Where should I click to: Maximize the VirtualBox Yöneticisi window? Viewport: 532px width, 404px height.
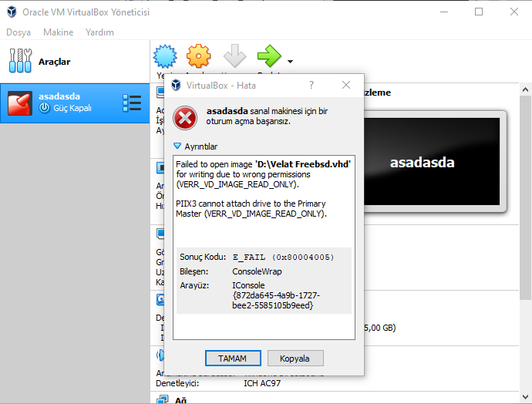479,12
